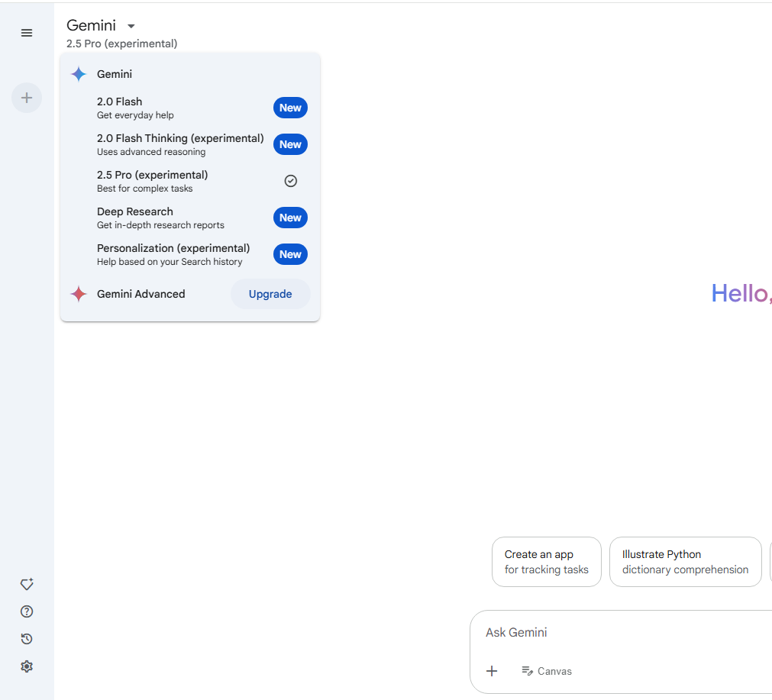Image resolution: width=772 pixels, height=700 pixels.
Task: Open the Settings gear icon
Action: click(x=27, y=666)
